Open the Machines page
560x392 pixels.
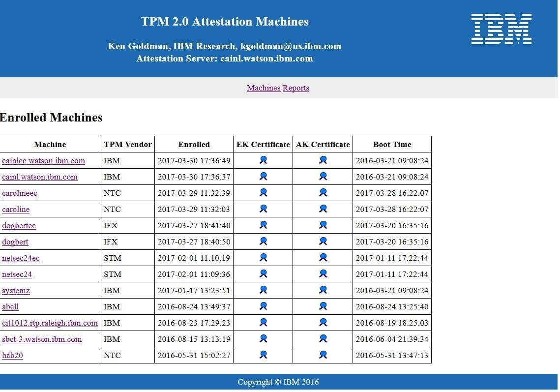[x=264, y=88]
